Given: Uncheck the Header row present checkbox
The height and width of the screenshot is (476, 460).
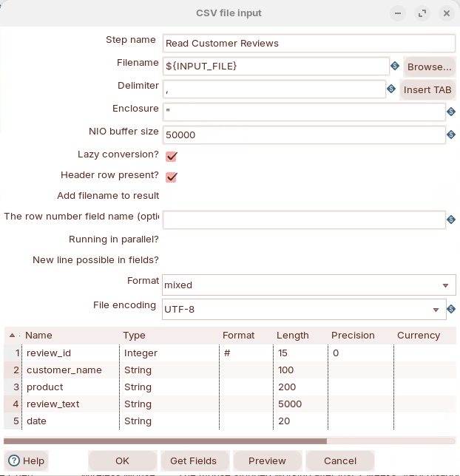Looking at the screenshot, I should tap(172, 177).
